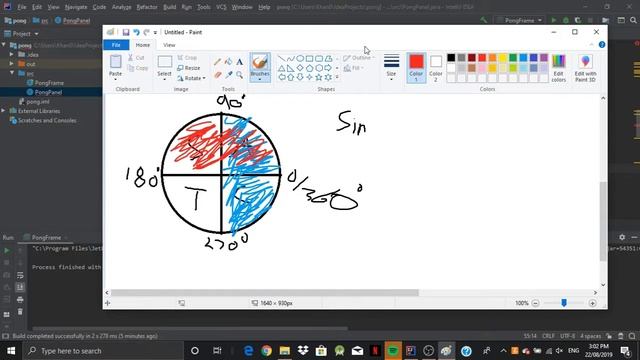Open Dropbox from the taskbar
The height and width of the screenshot is (360, 640).
pos(303,351)
